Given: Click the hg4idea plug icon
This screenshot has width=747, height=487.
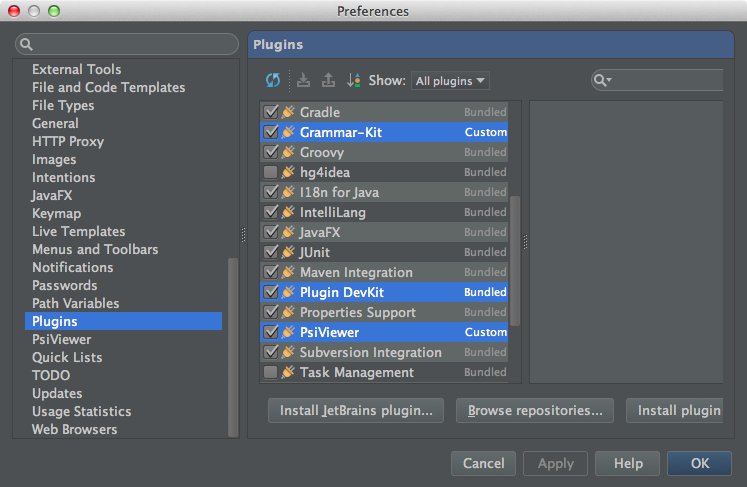Looking at the screenshot, I should (288, 172).
